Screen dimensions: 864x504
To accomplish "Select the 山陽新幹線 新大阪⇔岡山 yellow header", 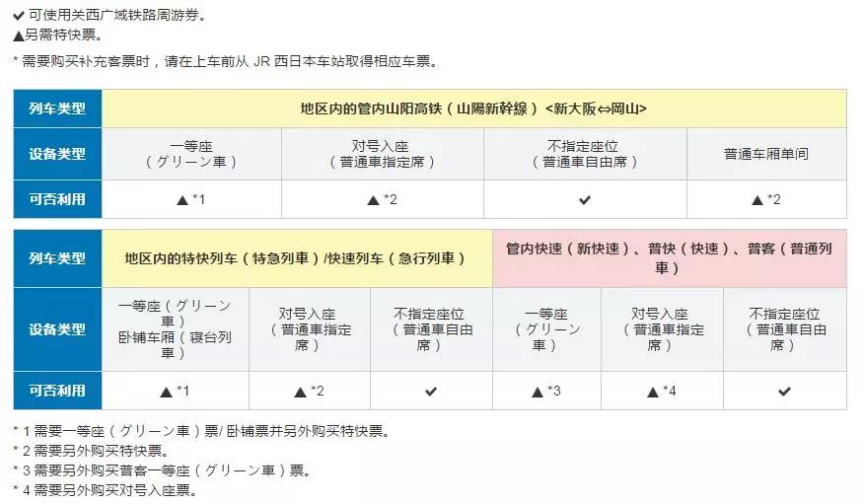I will tap(473, 108).
